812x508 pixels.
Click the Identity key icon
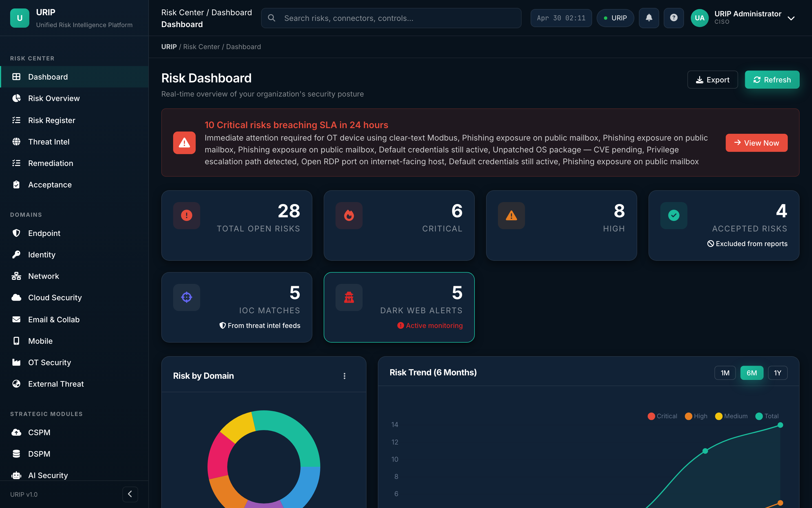point(16,254)
